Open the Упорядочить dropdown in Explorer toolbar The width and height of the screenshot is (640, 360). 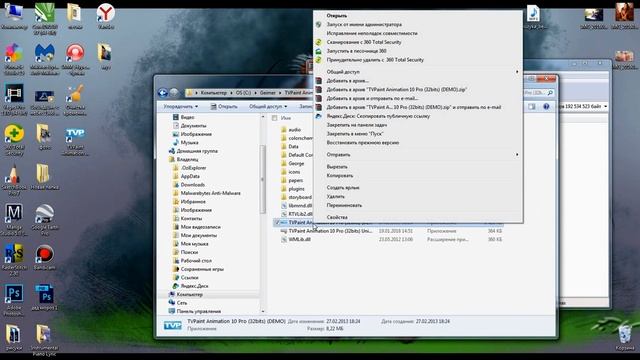point(180,107)
